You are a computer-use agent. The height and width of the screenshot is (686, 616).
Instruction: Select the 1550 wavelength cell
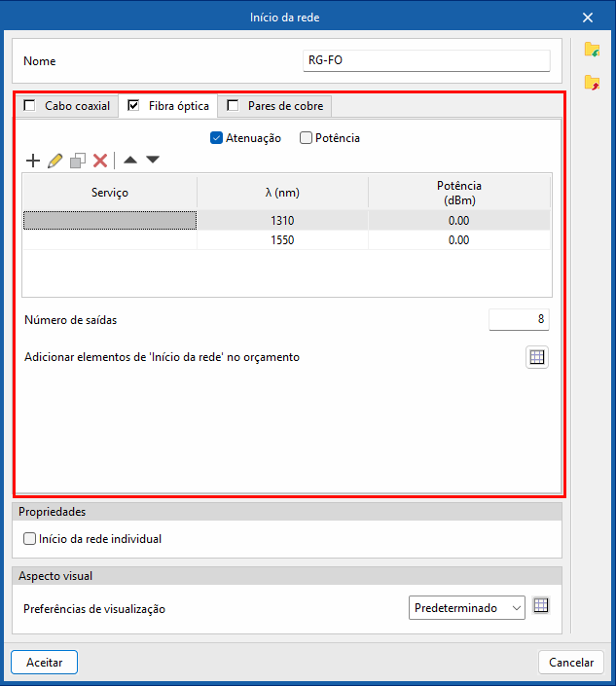pos(282,239)
